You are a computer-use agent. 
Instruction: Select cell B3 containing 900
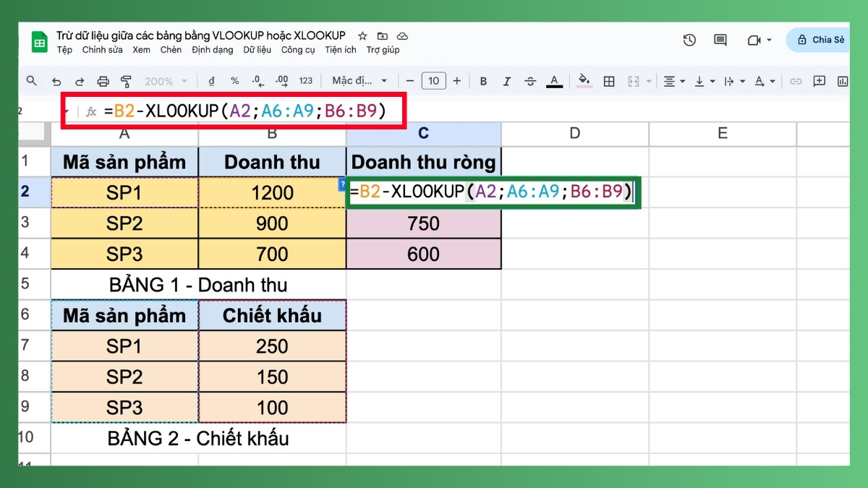pos(273,223)
